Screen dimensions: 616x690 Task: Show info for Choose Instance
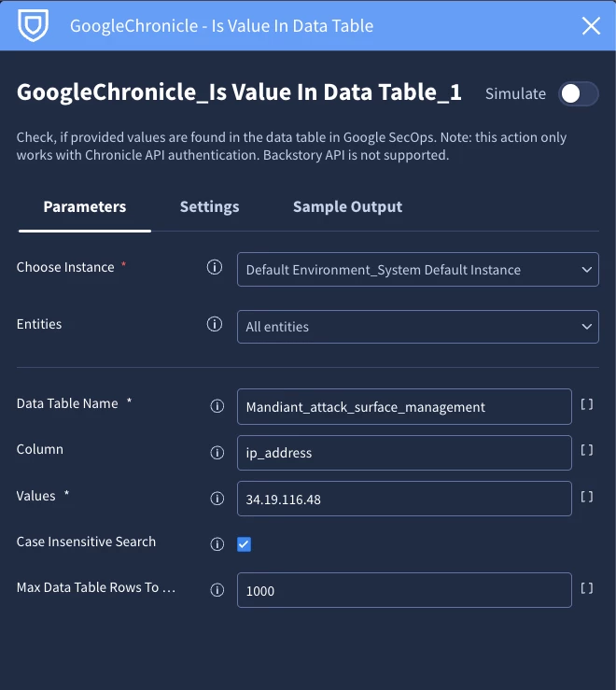point(215,267)
